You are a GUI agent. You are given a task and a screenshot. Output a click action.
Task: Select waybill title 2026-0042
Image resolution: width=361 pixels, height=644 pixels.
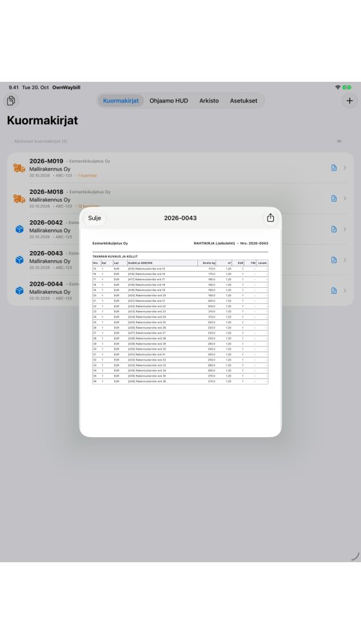(46, 223)
